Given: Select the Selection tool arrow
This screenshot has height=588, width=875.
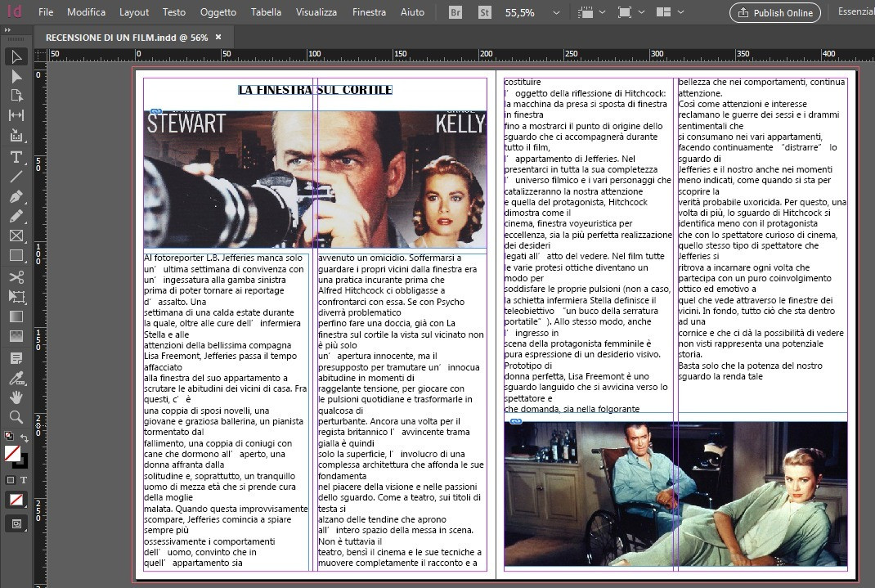Looking at the screenshot, I should pyautogui.click(x=16, y=57).
